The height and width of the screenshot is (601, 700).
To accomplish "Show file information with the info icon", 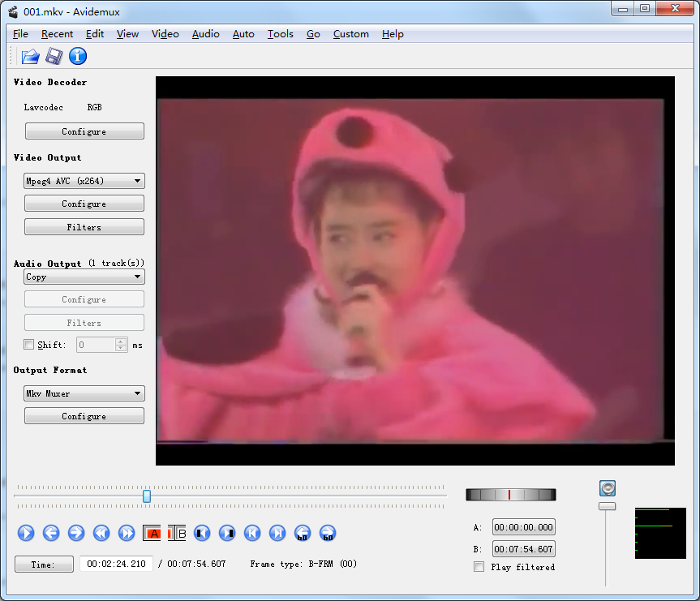I will (78, 56).
